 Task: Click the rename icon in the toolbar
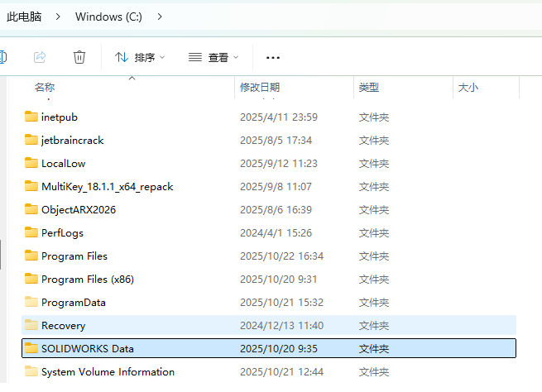[x=3, y=57]
